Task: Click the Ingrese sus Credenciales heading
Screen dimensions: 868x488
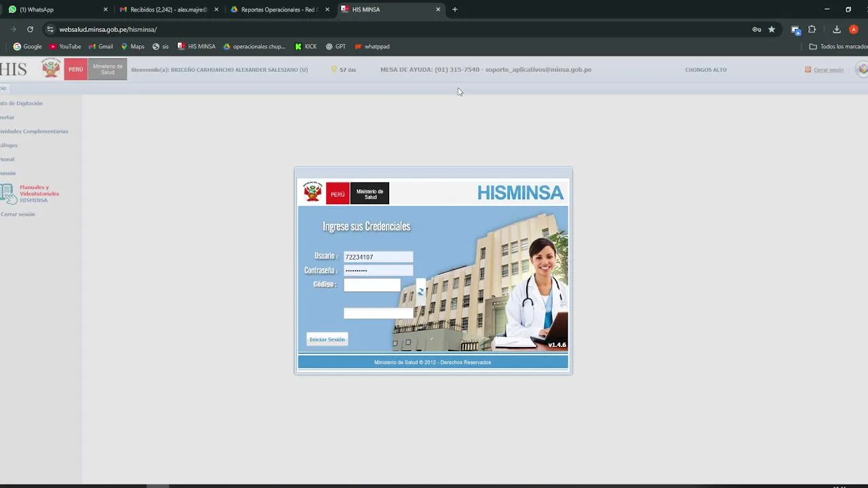Action: (366, 226)
